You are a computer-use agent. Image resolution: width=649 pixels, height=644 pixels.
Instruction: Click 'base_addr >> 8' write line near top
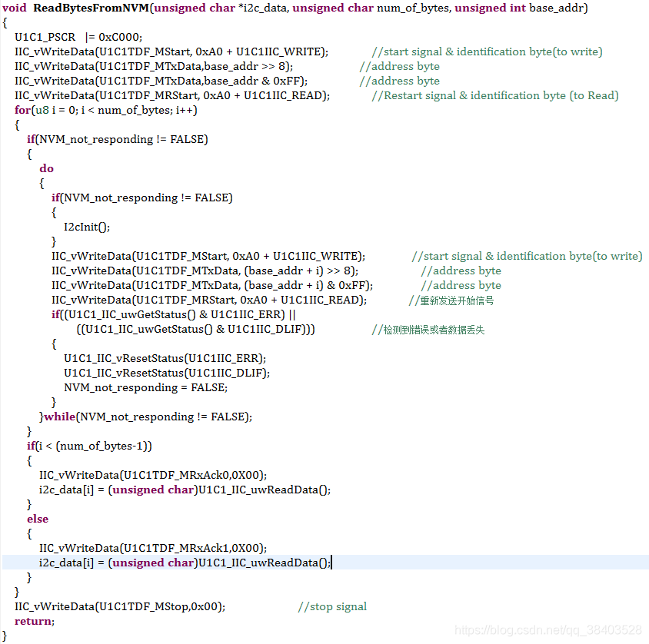(154, 67)
